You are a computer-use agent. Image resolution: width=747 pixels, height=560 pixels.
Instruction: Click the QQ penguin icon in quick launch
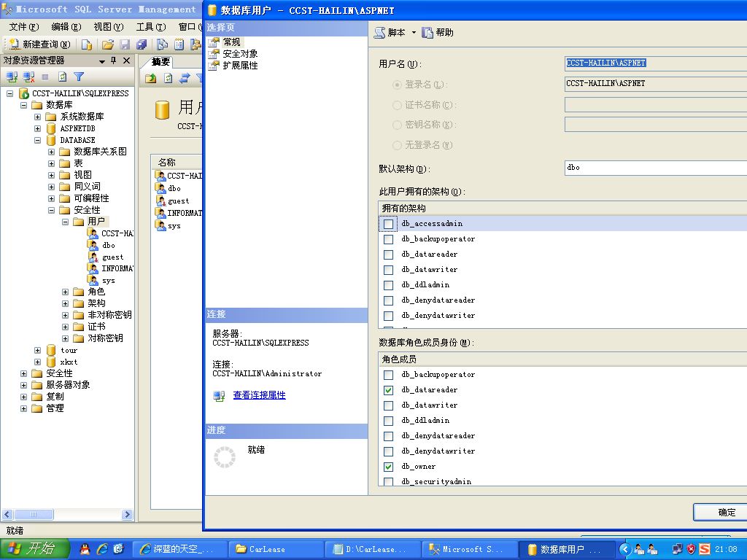85,549
